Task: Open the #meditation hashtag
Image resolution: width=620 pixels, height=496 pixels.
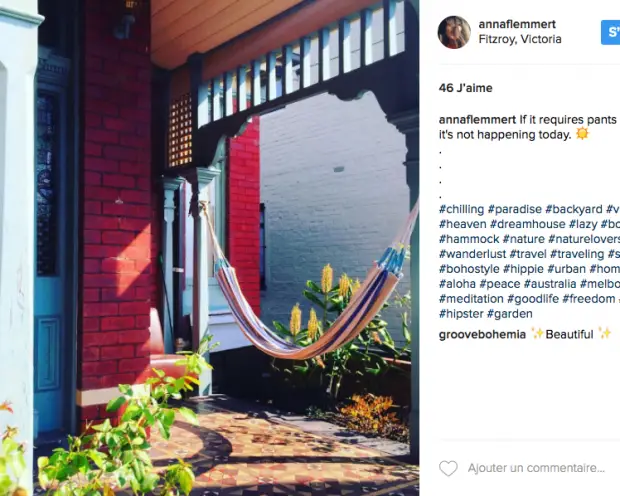Action: point(471,299)
